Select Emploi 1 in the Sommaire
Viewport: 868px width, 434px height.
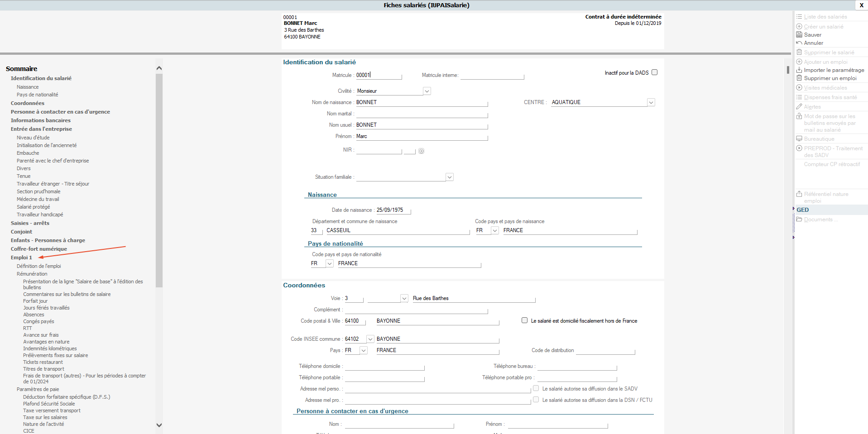tap(21, 258)
